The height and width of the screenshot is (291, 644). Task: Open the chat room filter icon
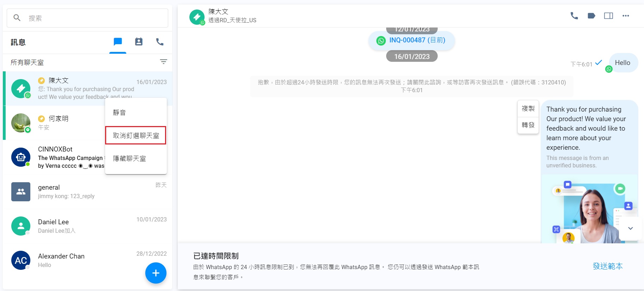[163, 62]
